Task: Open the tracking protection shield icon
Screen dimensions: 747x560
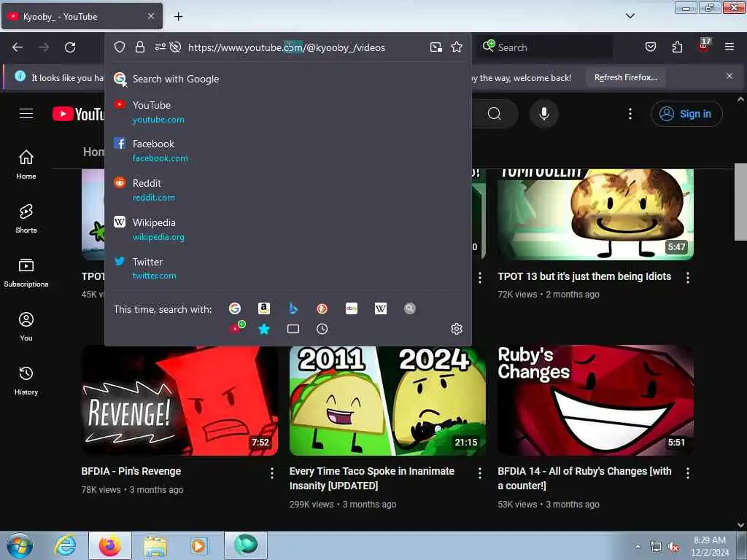Action: point(120,47)
